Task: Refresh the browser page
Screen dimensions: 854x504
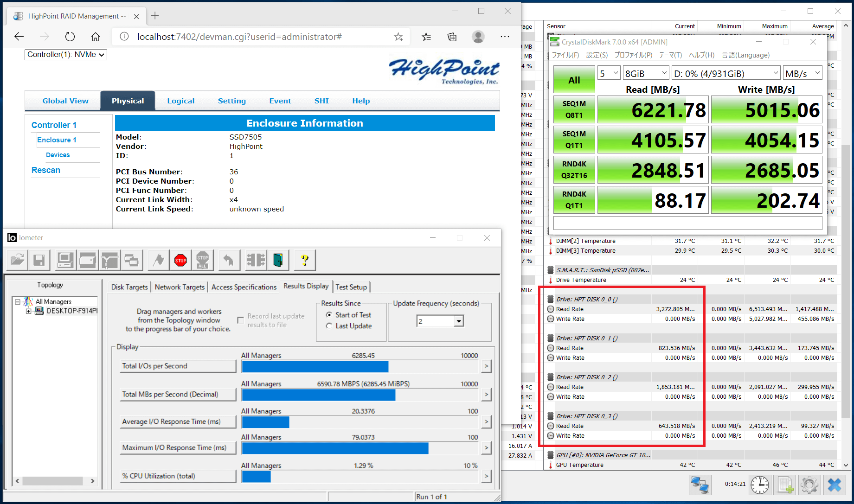Action: pos(70,37)
